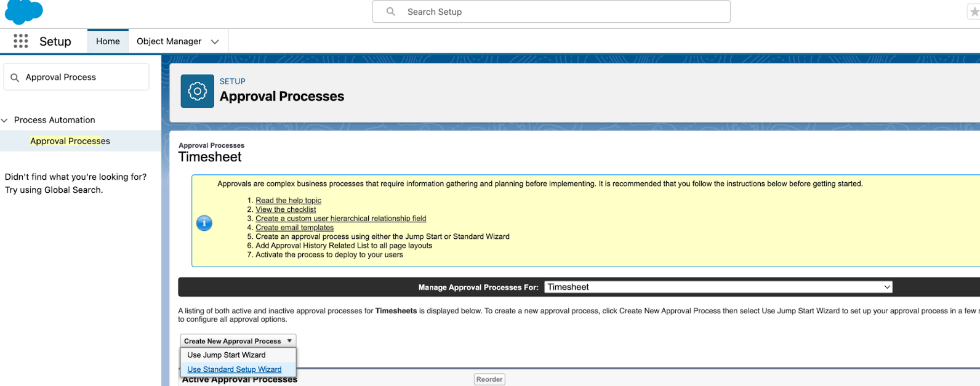This screenshot has height=386, width=980.
Task: Click the Setup gear icon beside Approval Processes
Action: tap(197, 91)
